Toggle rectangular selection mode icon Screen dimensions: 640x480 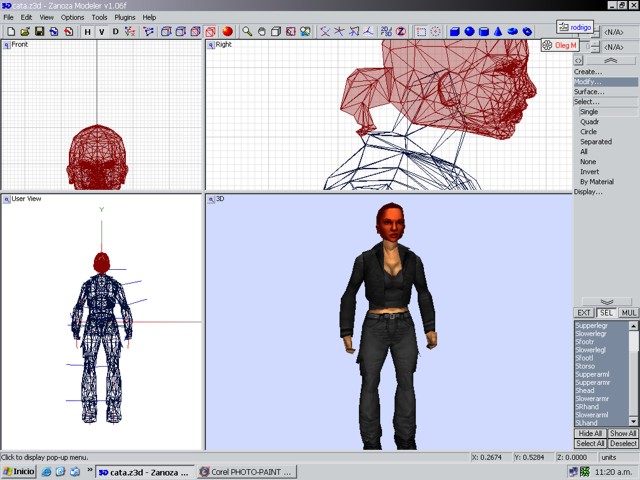(421, 31)
